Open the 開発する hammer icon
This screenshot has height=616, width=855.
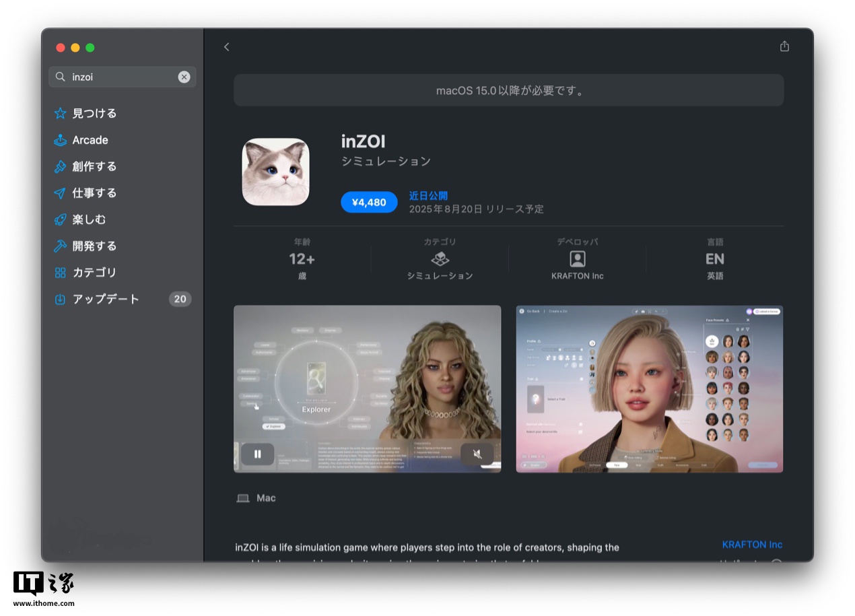pos(61,246)
